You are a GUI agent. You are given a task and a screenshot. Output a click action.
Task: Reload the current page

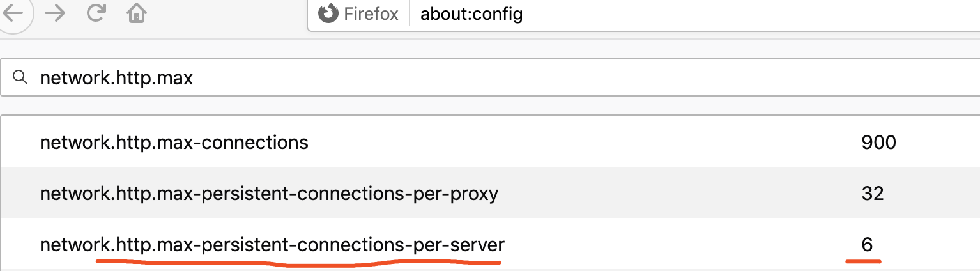pos(96,13)
